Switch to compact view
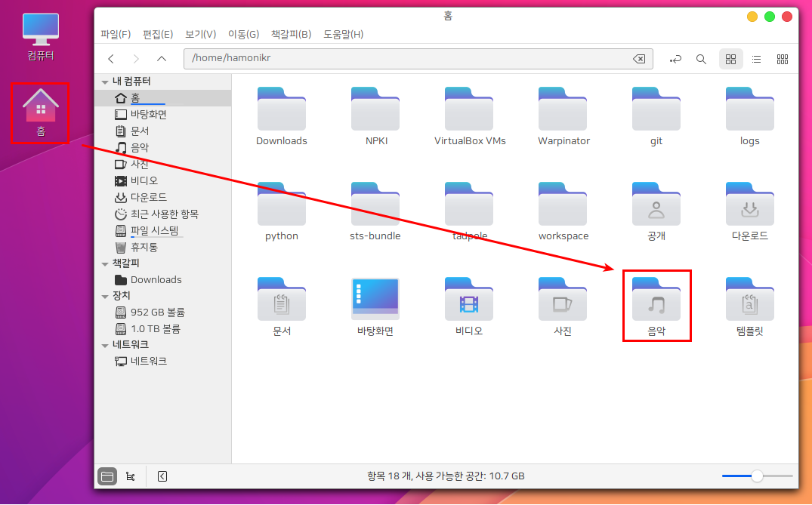 [x=783, y=59]
